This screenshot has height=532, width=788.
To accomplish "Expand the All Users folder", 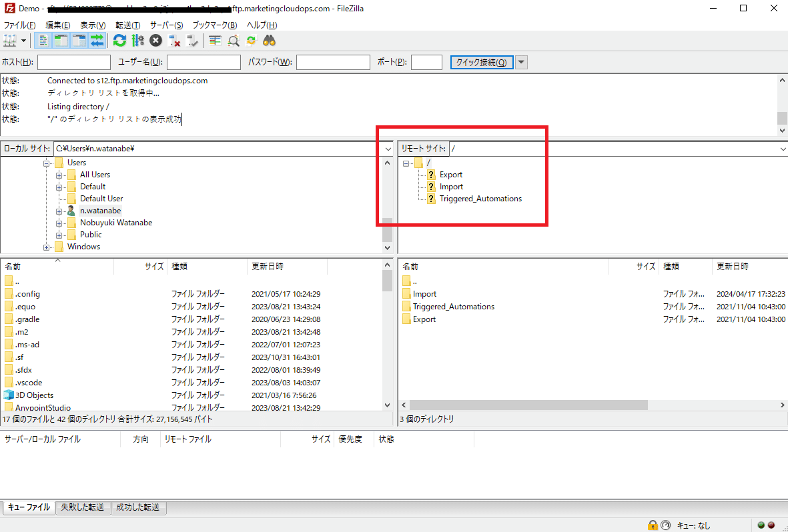I will (x=59, y=175).
